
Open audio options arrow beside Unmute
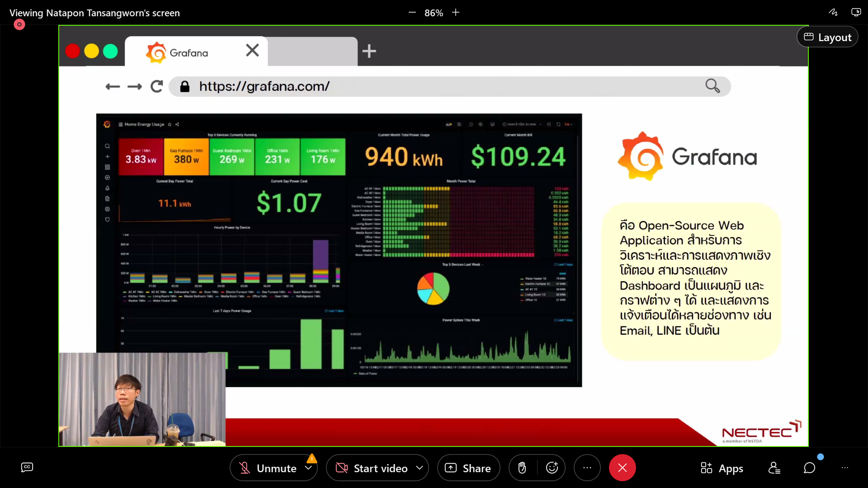pos(309,468)
